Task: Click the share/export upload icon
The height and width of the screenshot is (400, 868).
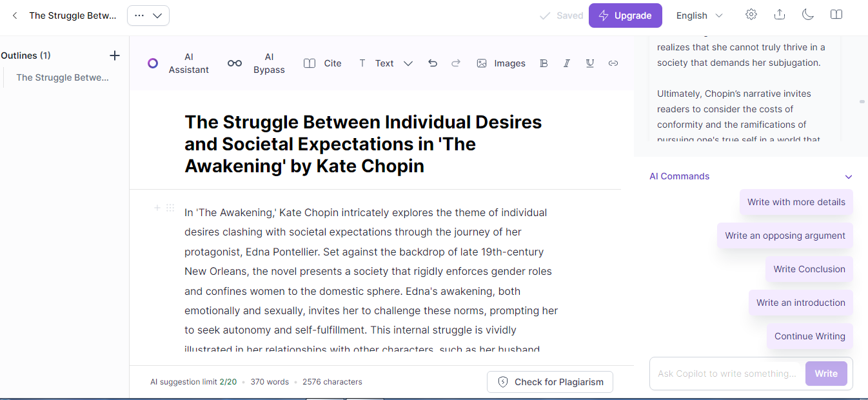Action: pyautogui.click(x=780, y=15)
